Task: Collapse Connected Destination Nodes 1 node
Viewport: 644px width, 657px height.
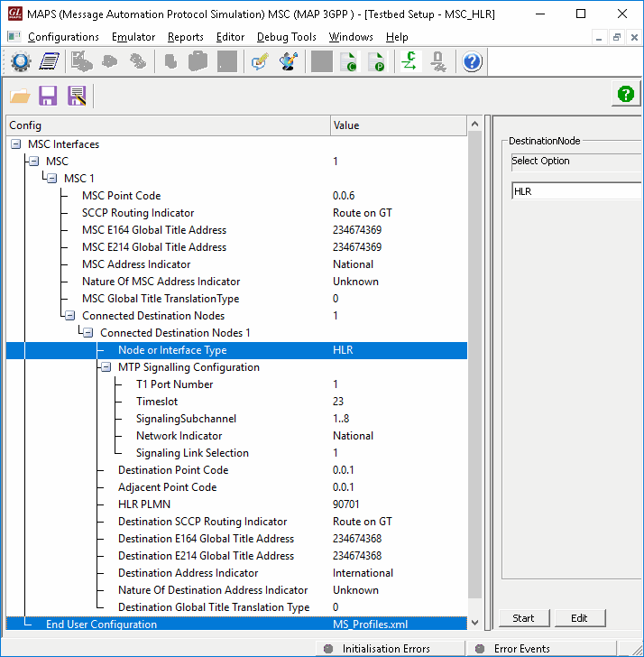Action: pyautogui.click(x=87, y=333)
